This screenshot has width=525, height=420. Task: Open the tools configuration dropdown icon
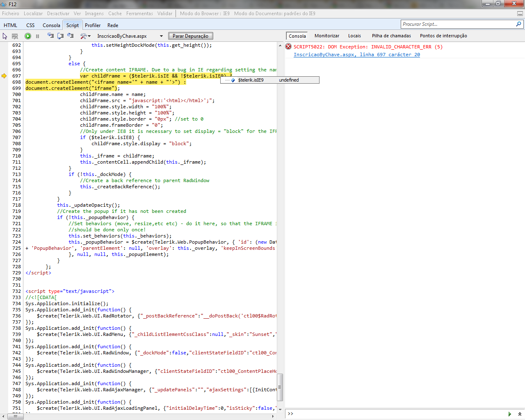85,36
